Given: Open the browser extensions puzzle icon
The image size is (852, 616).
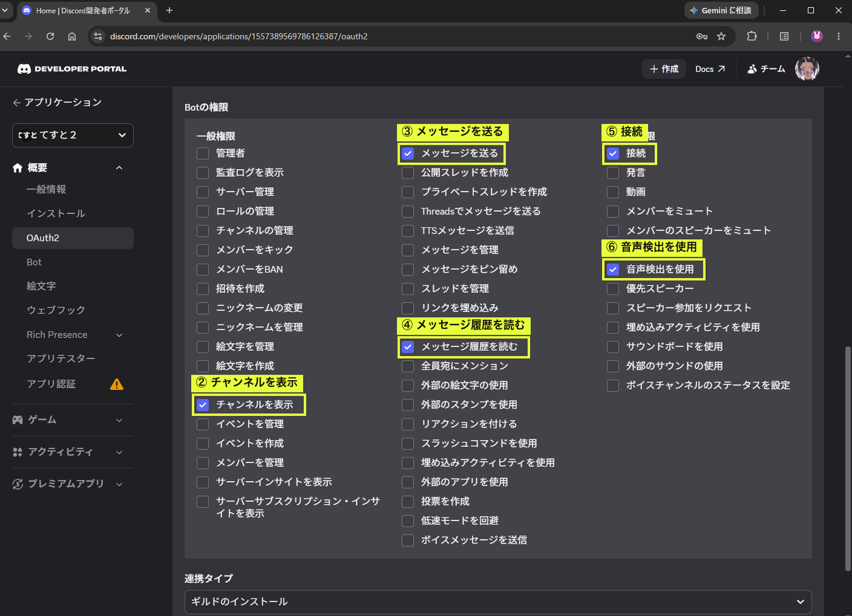Looking at the screenshot, I should click(752, 36).
